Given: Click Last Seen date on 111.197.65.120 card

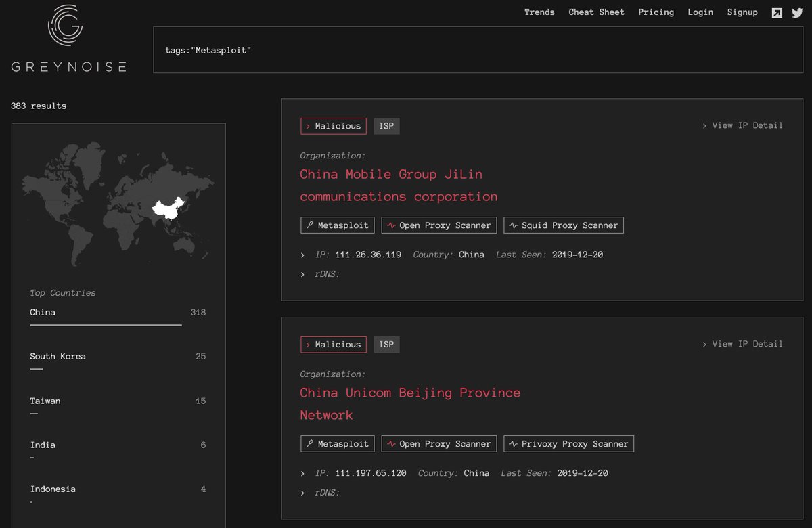Looking at the screenshot, I should (583, 474).
